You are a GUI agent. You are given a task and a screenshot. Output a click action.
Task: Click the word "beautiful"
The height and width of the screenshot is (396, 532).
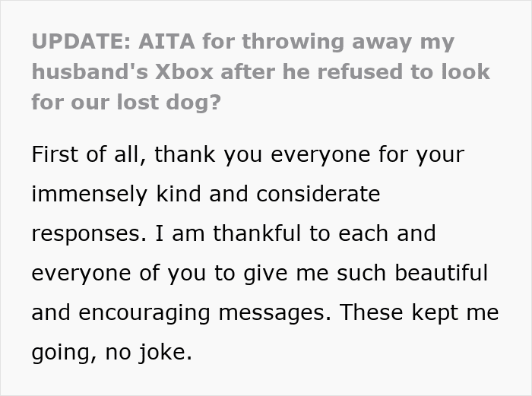click(444, 273)
